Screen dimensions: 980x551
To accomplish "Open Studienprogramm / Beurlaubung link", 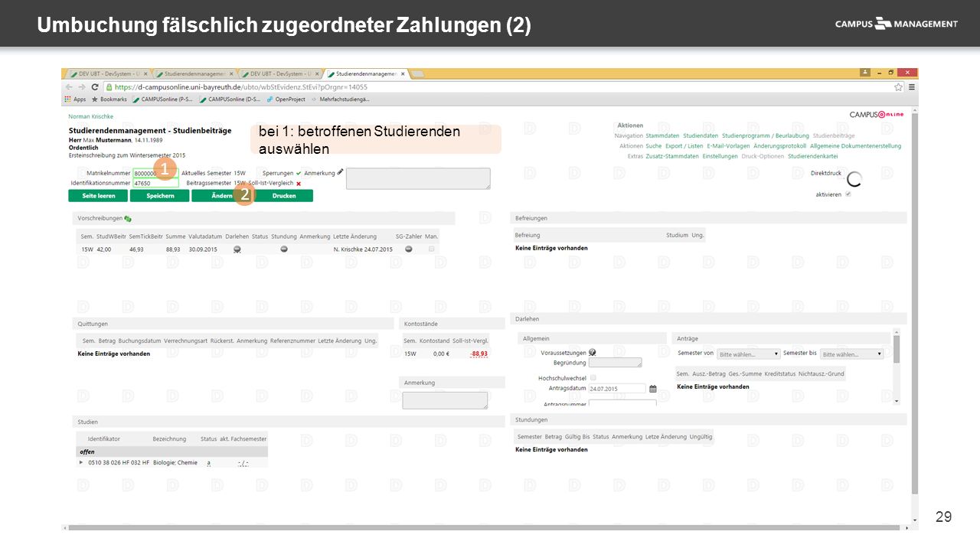I will [x=766, y=135].
